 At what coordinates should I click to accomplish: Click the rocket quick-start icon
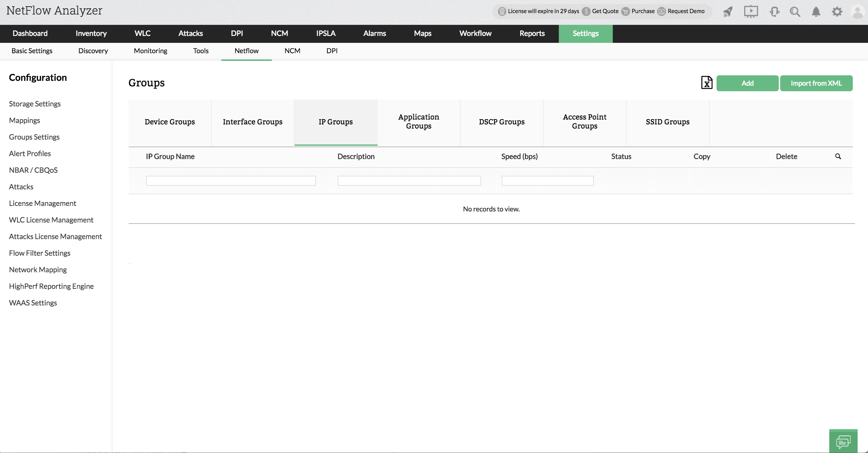(728, 12)
